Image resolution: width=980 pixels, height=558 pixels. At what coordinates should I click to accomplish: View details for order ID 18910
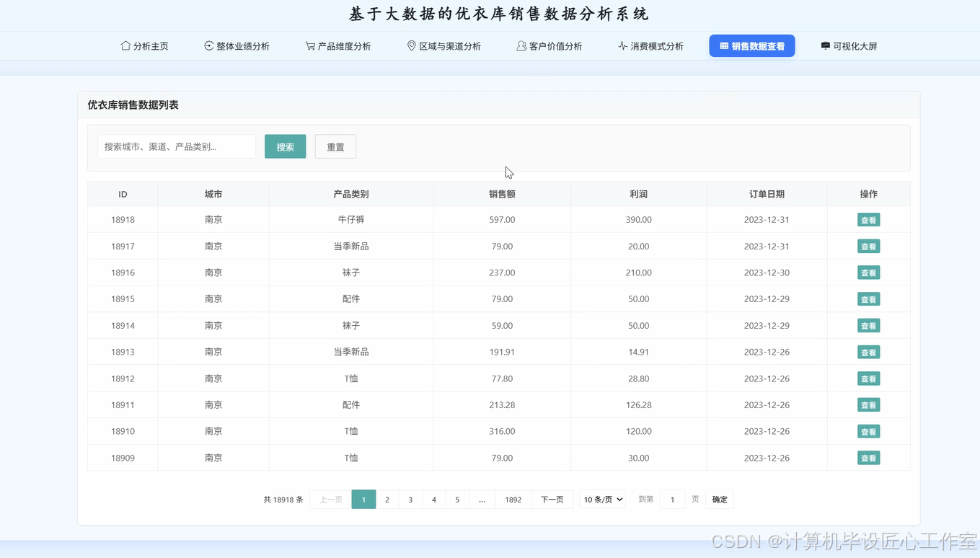pyautogui.click(x=868, y=432)
